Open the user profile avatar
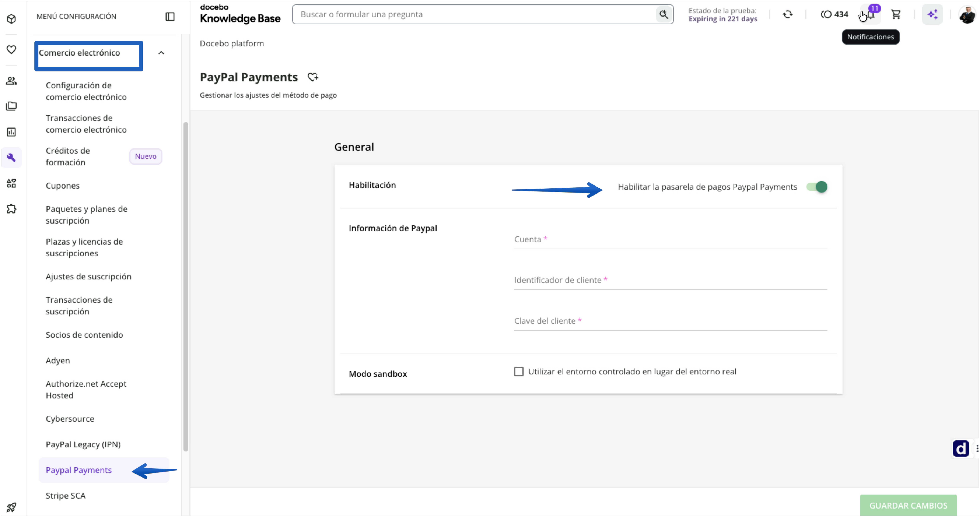Screen dimensions: 980x517 [x=967, y=15]
